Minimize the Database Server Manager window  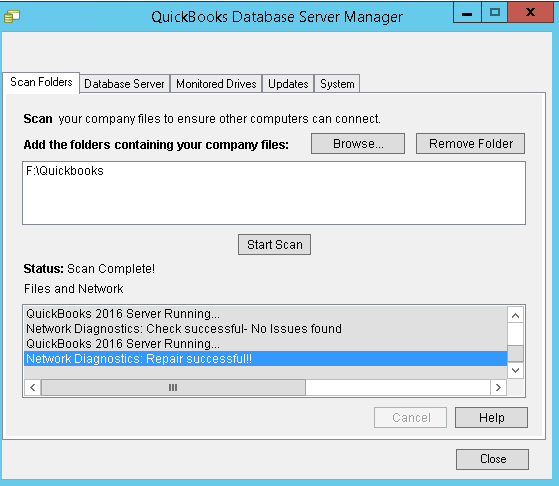click(467, 13)
